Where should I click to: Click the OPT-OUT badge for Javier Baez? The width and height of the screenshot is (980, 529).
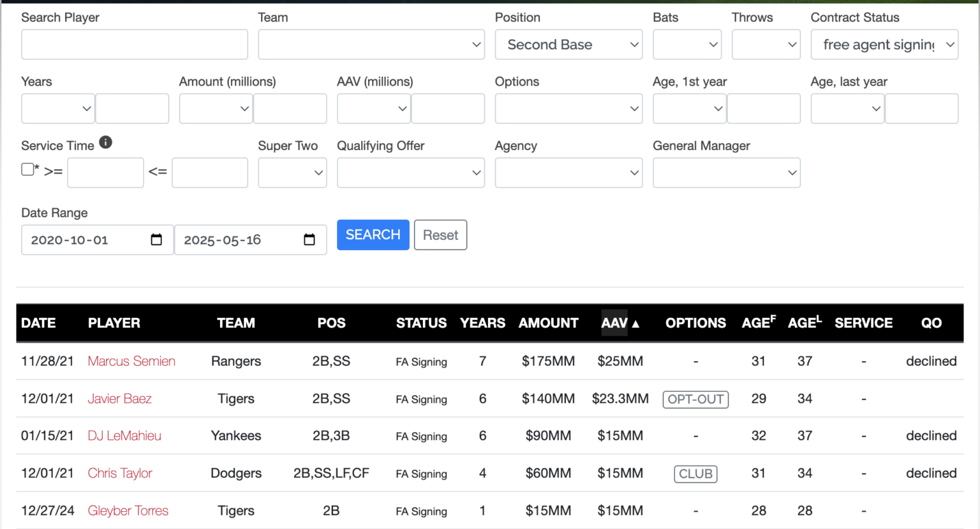pos(695,399)
